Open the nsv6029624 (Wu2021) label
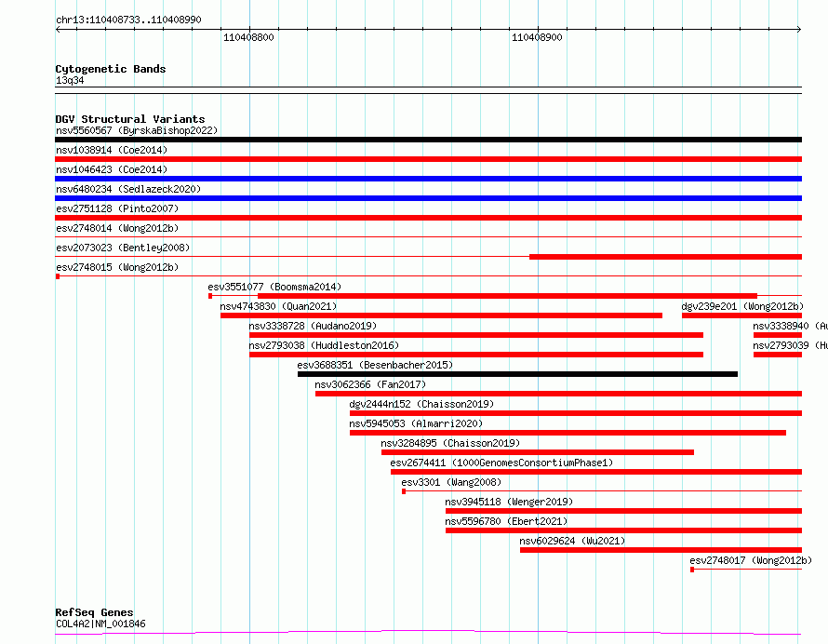This screenshot has width=828, height=644. pos(572,541)
